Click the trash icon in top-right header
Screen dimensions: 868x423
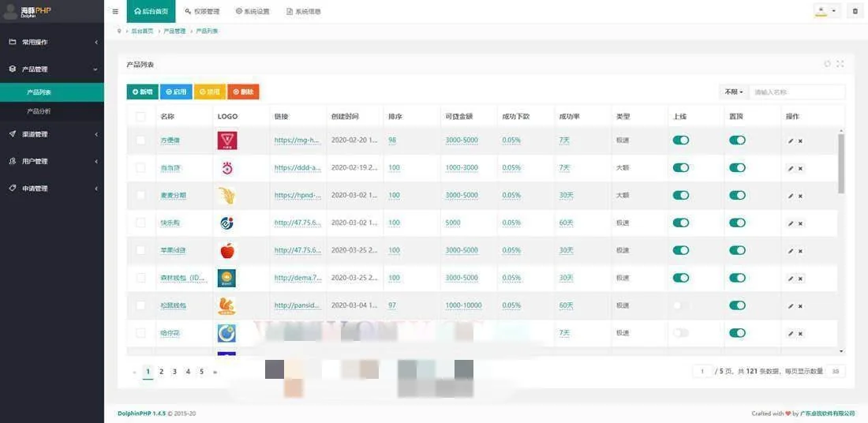click(855, 12)
